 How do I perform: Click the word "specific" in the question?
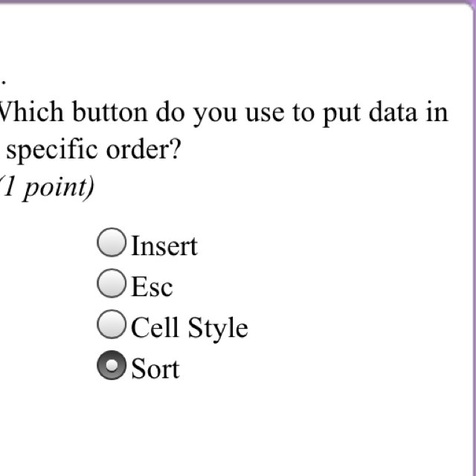52,150
